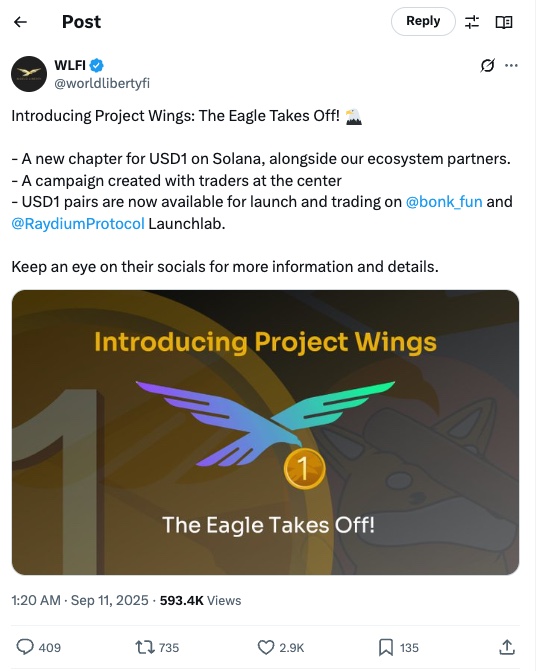Open the @RaydiumProtocol mention
The image size is (537, 671).
coord(78,223)
